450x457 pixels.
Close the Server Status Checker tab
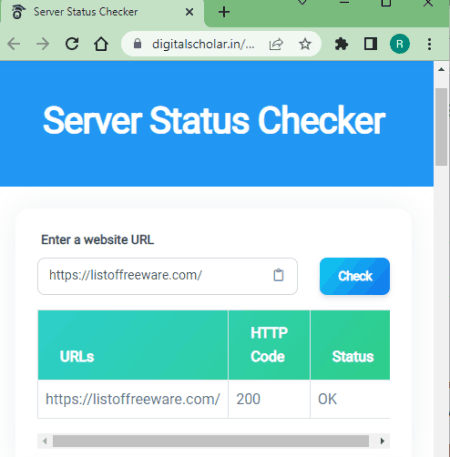point(189,12)
